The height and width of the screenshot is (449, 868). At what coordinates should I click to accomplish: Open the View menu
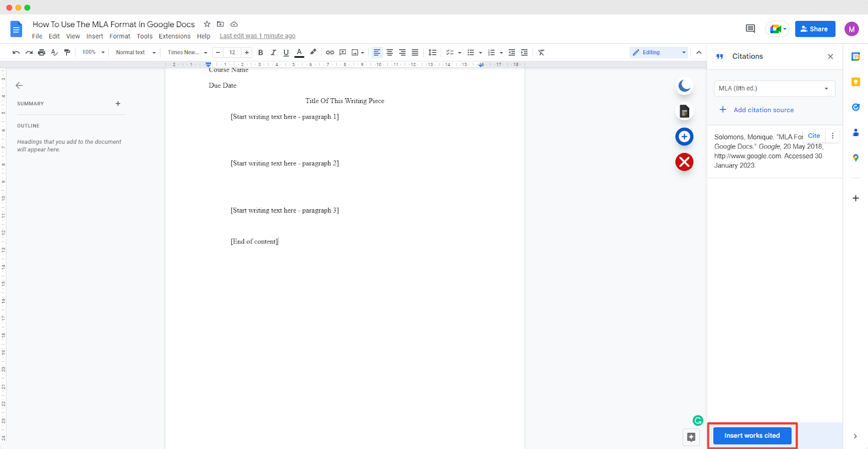click(73, 36)
